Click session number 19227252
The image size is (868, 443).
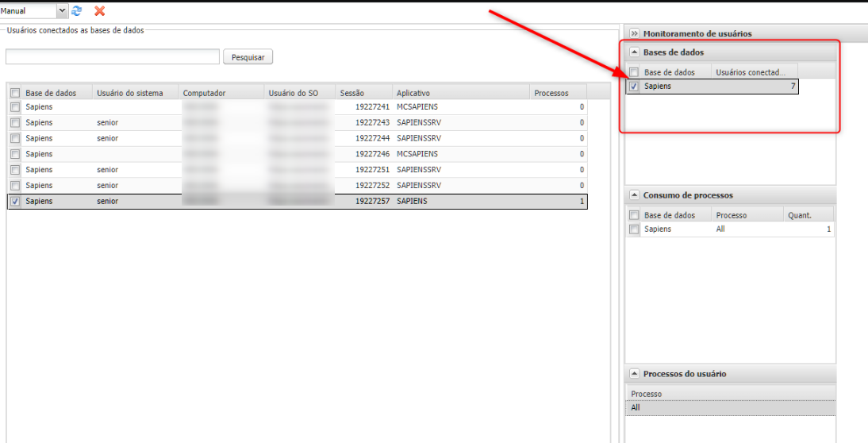click(373, 186)
